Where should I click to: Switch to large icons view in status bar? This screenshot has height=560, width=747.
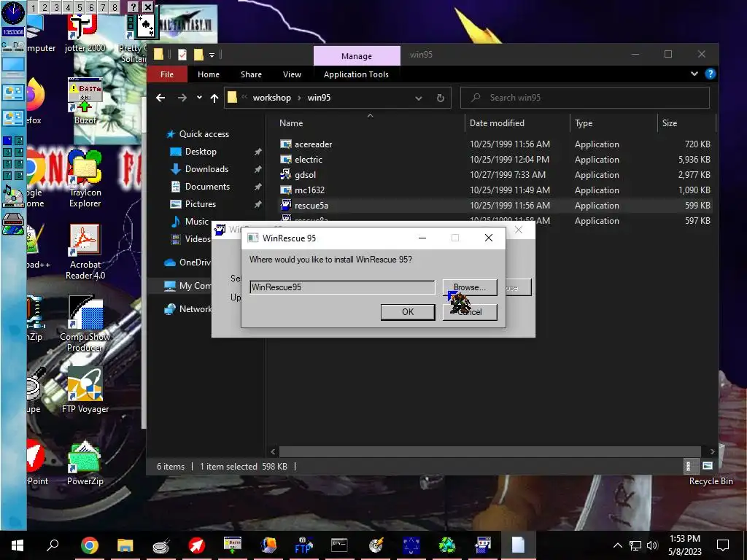click(x=708, y=466)
